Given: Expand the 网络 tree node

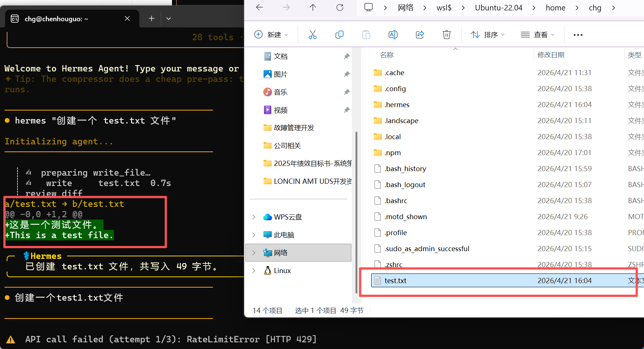Looking at the screenshot, I should point(254,253).
